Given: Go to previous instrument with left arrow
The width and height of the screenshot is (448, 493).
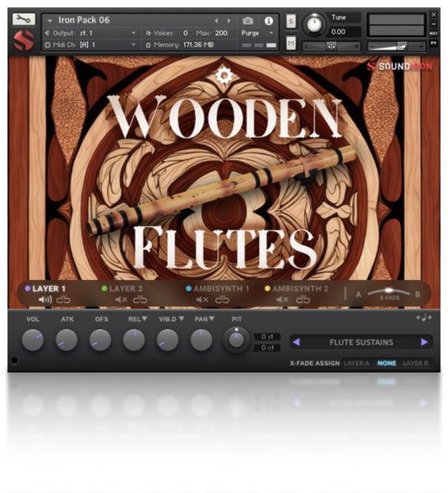Looking at the screenshot, I should click(216, 21).
